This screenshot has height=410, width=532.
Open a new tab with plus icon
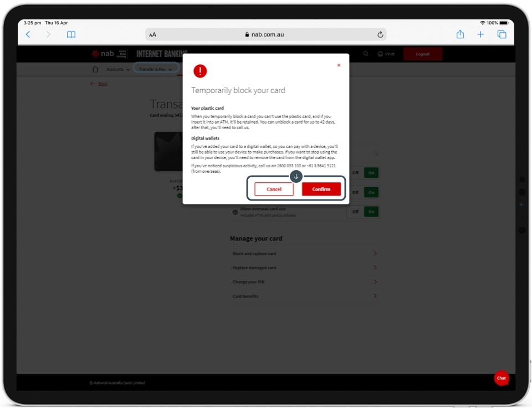click(480, 34)
